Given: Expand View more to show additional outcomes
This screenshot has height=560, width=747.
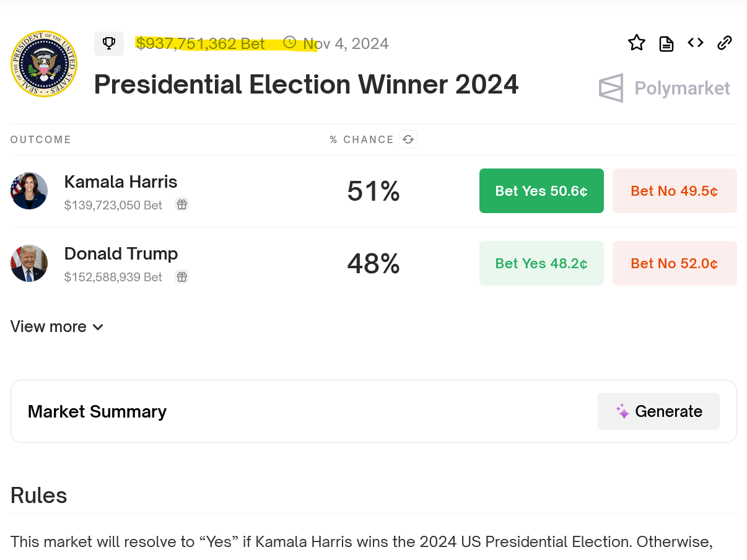Looking at the screenshot, I should point(48,326).
